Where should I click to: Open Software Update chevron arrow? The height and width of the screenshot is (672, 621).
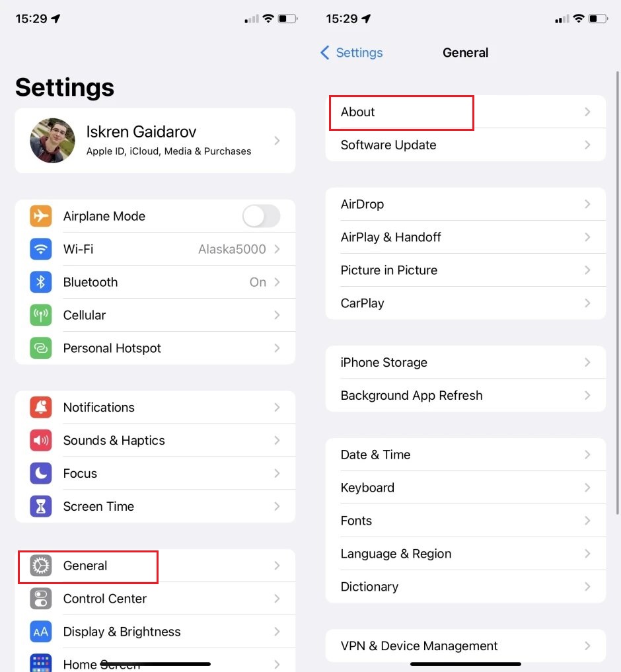point(587,145)
